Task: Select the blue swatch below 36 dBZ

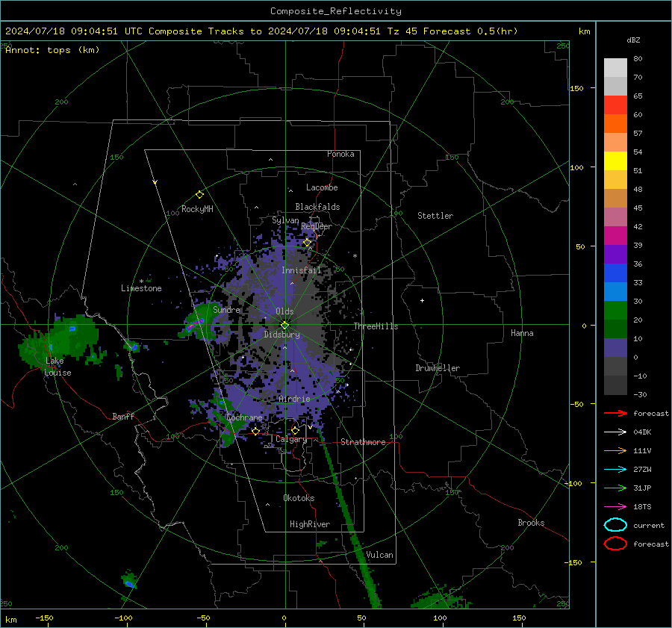Action: (615, 273)
